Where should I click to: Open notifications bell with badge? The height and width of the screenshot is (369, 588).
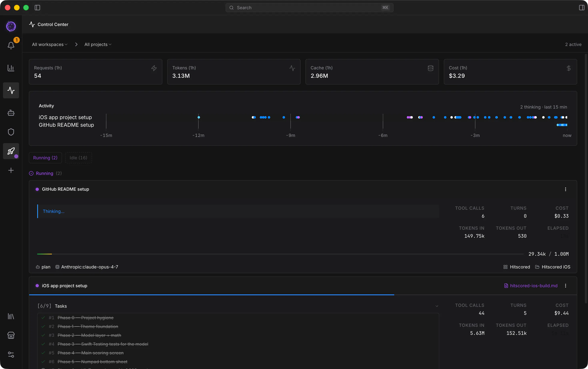click(11, 45)
